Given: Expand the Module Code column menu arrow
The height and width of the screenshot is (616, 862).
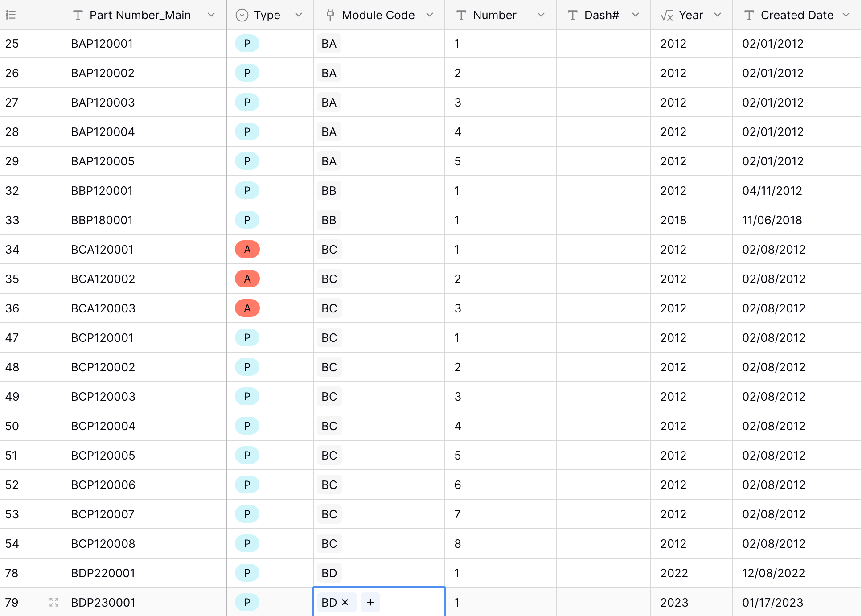Looking at the screenshot, I should coord(430,15).
